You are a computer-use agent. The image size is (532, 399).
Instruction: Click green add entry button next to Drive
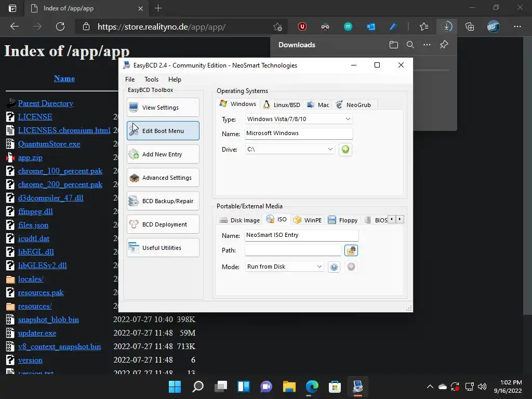345,149
